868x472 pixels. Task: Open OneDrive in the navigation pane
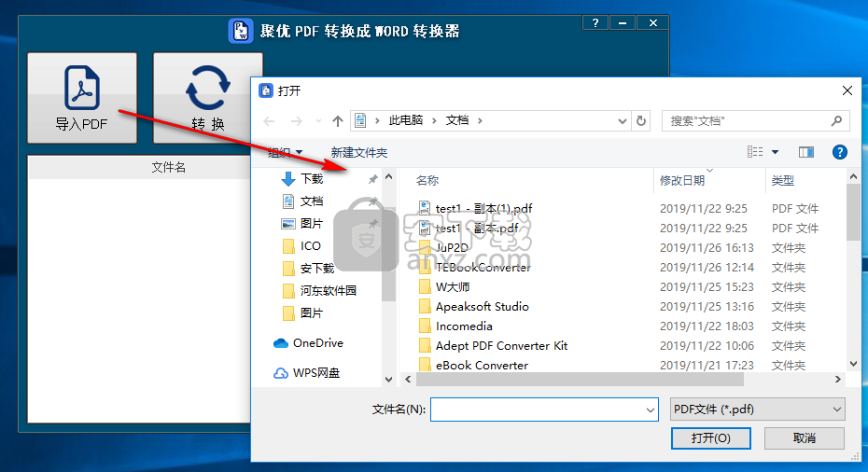tap(318, 343)
